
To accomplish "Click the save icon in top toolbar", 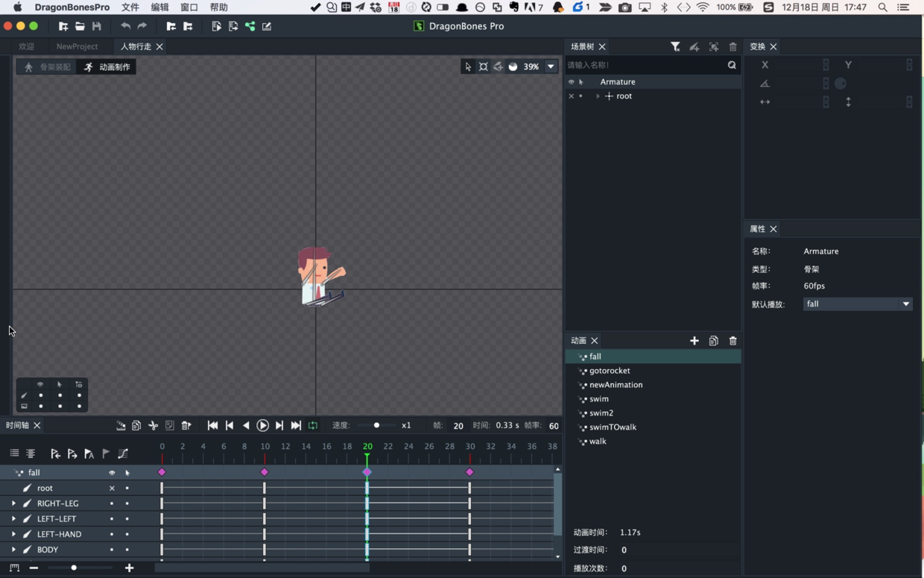I will pyautogui.click(x=97, y=26).
